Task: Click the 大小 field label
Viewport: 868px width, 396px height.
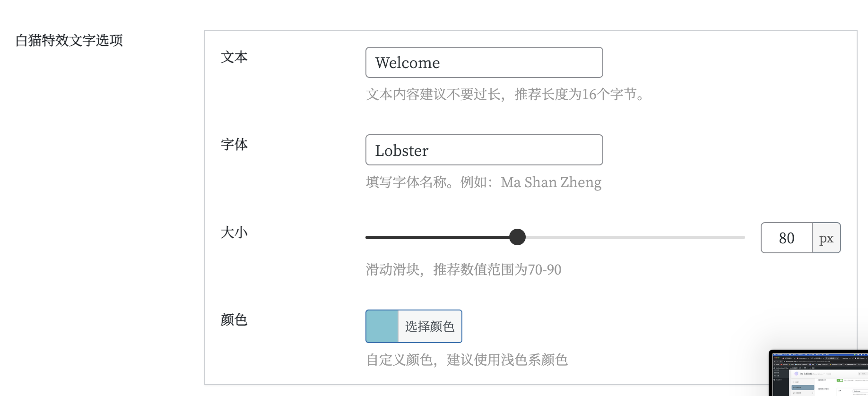Action: (234, 232)
